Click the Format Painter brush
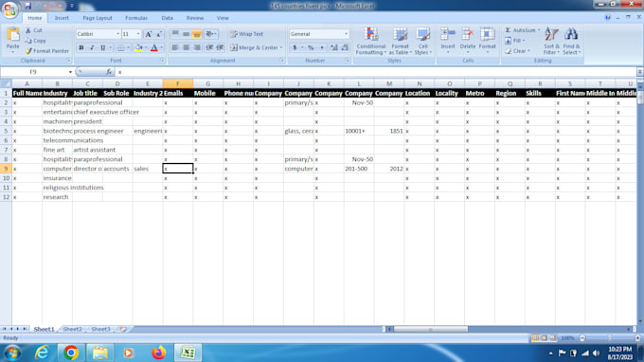 pyautogui.click(x=28, y=51)
